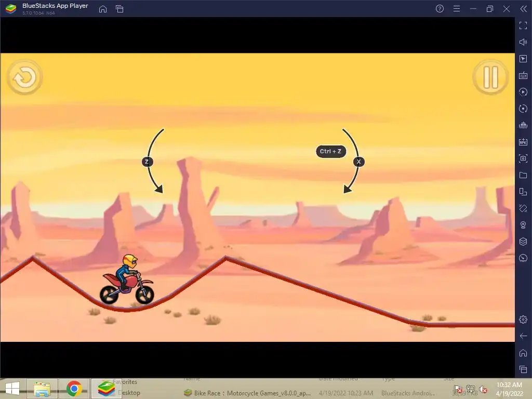Image resolution: width=532 pixels, height=399 pixels.
Task: Open the multi-instance window icon in title bar
Action: [119, 9]
